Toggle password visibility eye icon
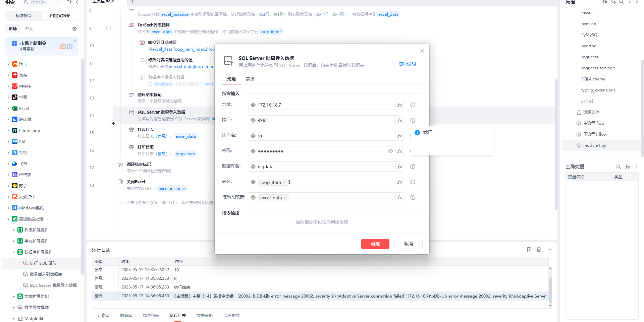The image size is (644, 322). (x=390, y=151)
